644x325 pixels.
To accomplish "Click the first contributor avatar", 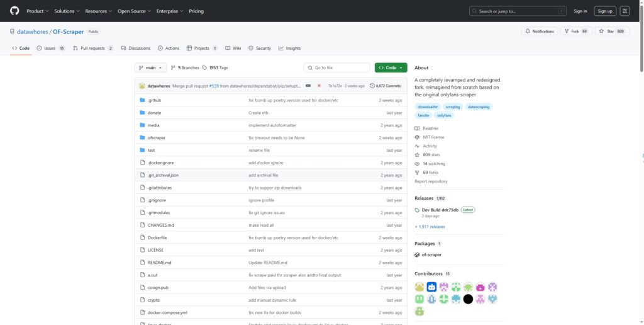I will click(x=419, y=287).
